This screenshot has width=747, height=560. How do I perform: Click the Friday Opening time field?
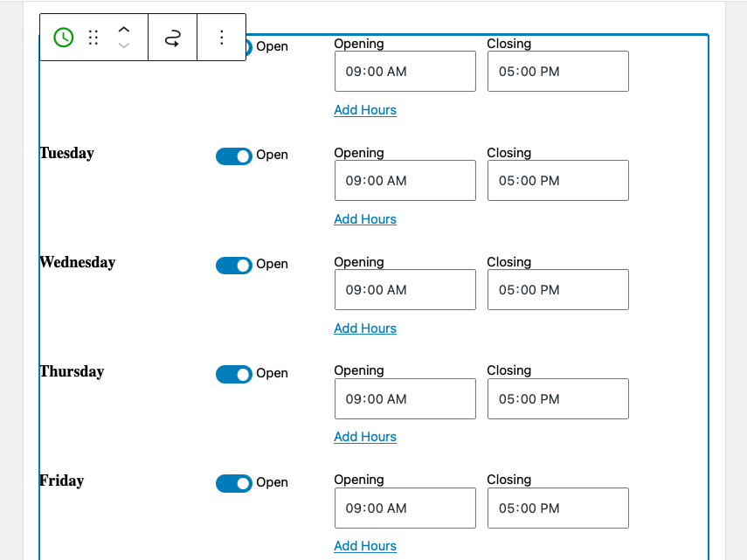click(405, 508)
